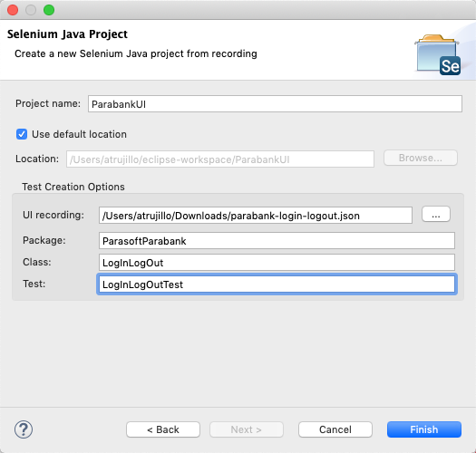Go to previous page with Back button

click(x=163, y=429)
